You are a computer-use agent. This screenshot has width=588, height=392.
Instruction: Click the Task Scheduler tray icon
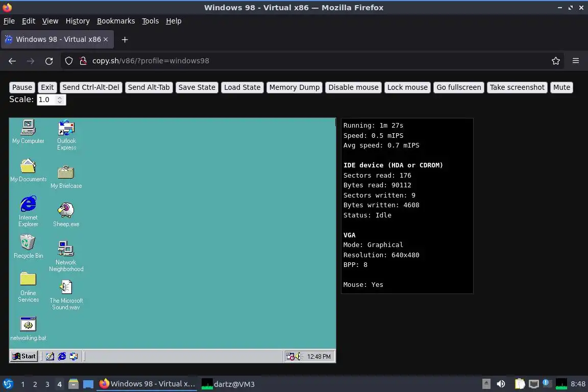click(x=290, y=356)
